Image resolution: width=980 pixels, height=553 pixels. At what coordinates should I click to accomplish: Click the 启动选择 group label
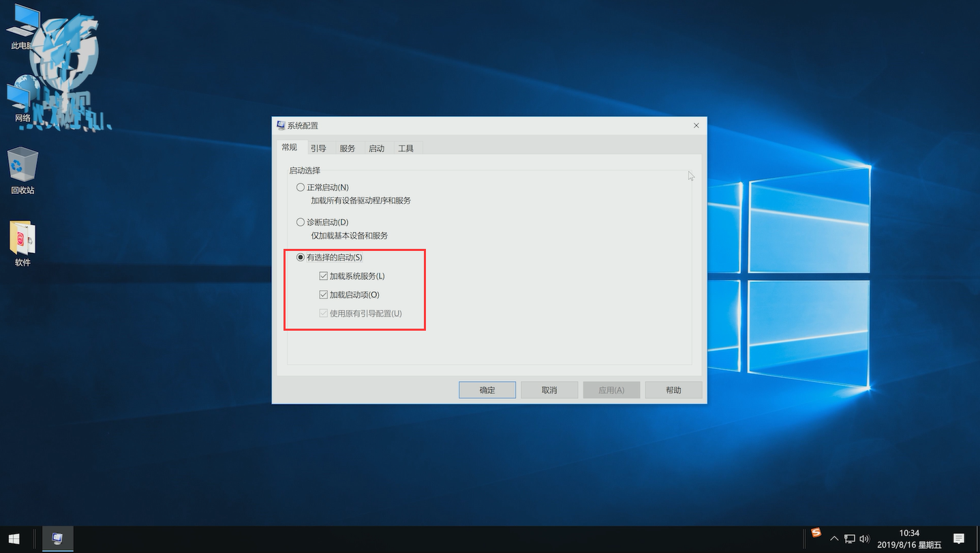point(305,170)
